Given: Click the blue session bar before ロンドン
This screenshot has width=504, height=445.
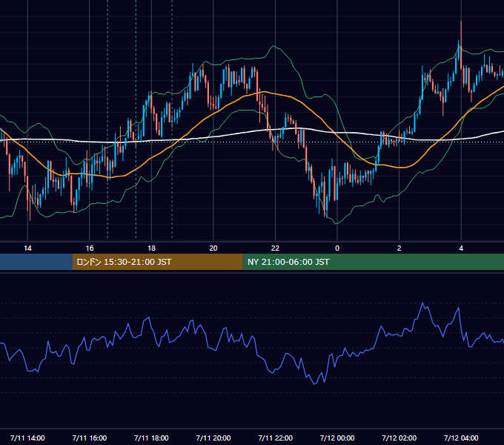Looking at the screenshot, I should tap(36, 262).
